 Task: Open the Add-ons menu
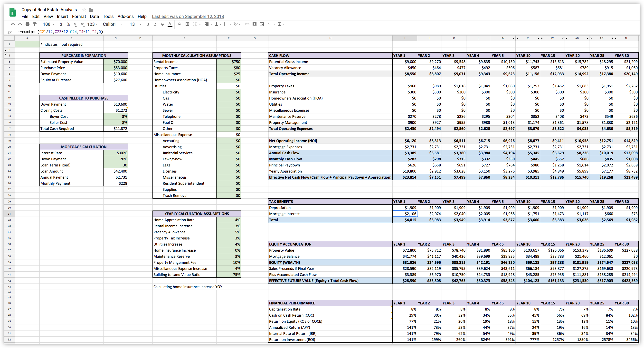(125, 17)
